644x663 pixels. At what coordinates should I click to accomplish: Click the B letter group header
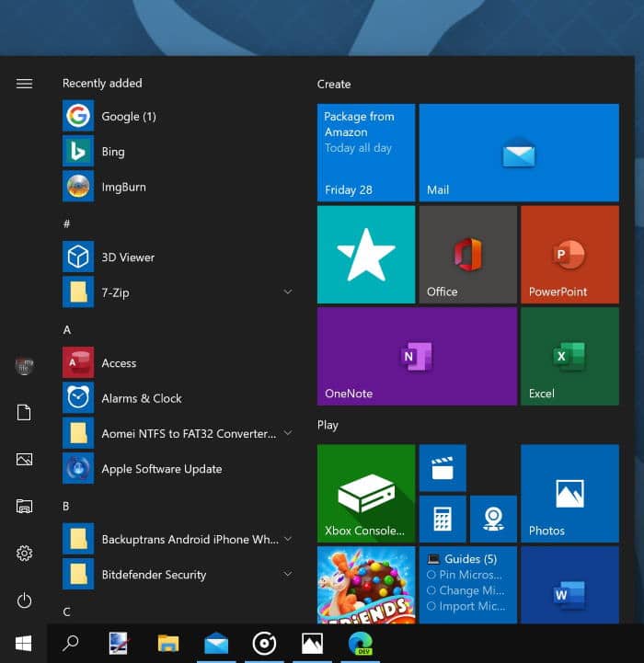66,506
